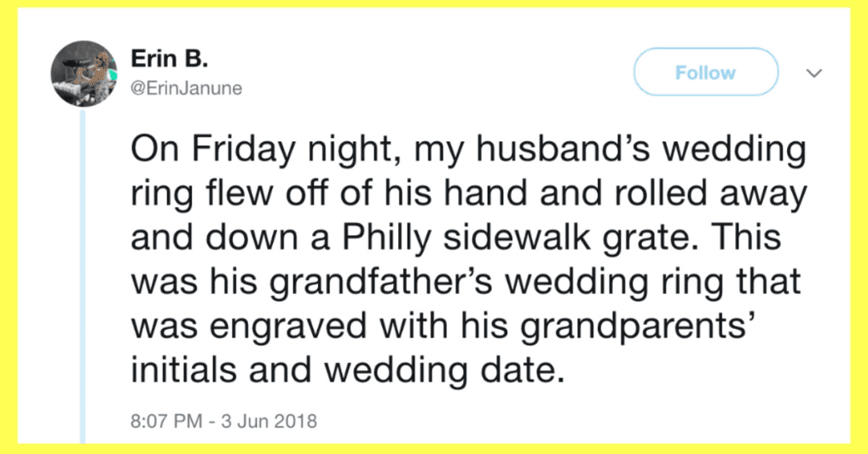
Task: Click the word "engraved" in the tweet
Action: (288, 326)
